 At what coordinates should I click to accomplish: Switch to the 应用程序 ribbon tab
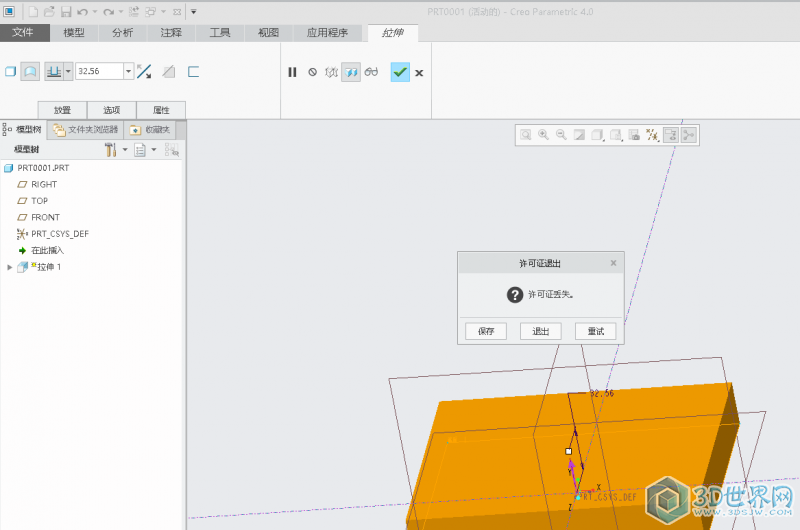coord(328,33)
